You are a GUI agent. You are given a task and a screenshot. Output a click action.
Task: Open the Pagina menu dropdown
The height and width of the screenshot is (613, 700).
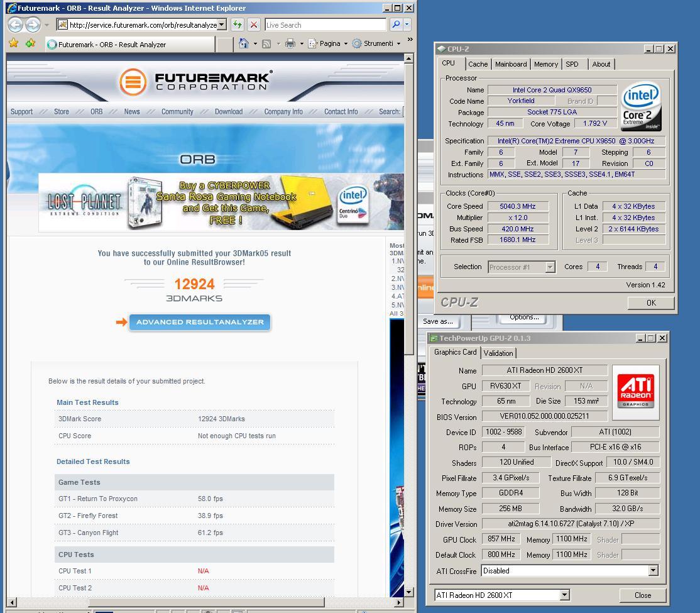[334, 44]
